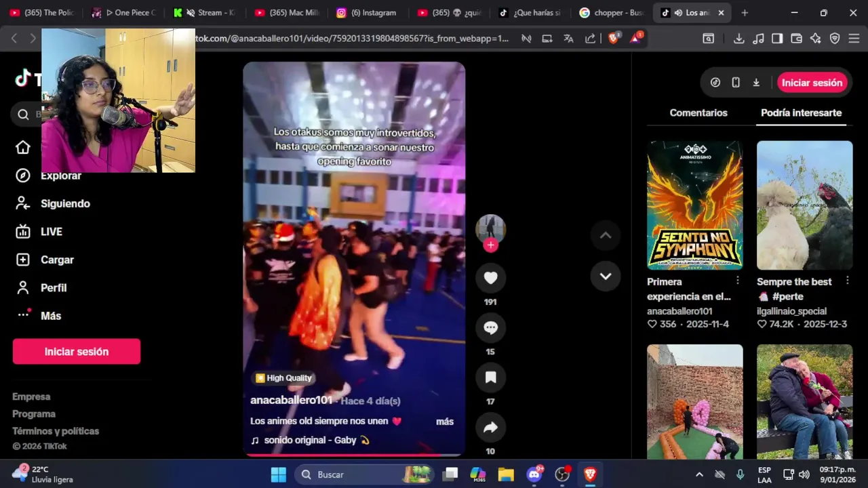
Task: Open OBS Studio from the taskbar
Action: 562,474
